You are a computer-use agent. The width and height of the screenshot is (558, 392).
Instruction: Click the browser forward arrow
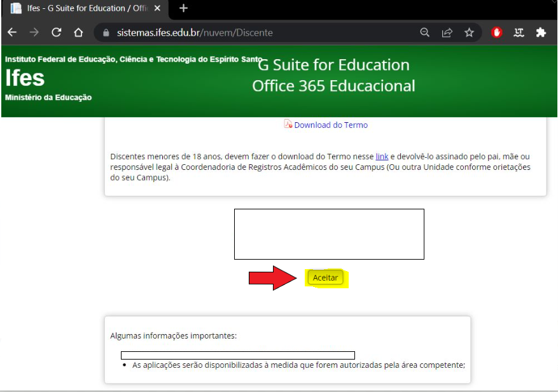pyautogui.click(x=34, y=32)
